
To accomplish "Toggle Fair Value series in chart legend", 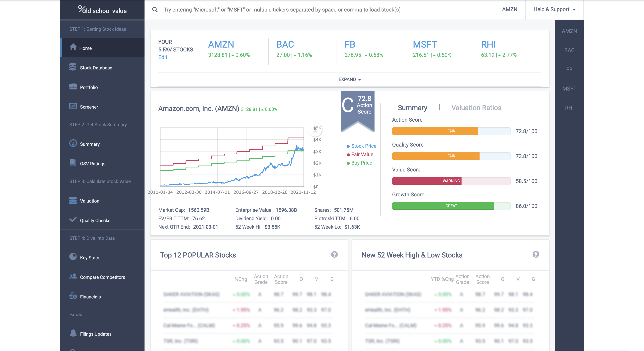I will click(x=360, y=154).
